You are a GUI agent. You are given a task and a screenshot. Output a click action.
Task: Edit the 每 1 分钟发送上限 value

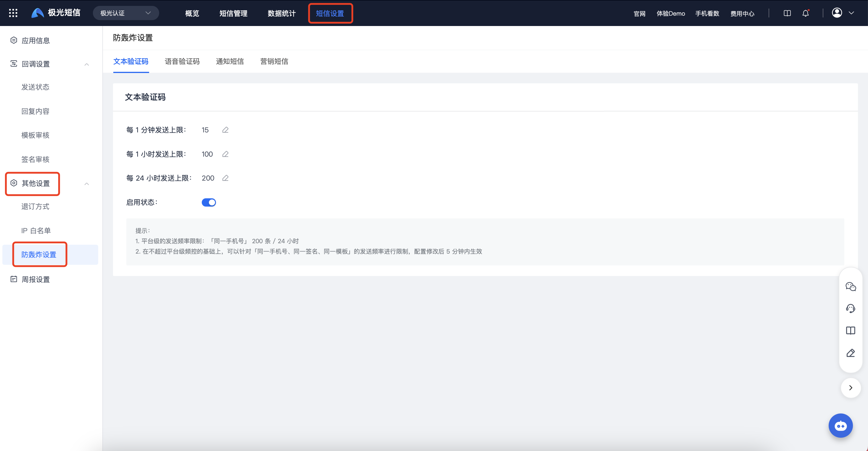(225, 130)
